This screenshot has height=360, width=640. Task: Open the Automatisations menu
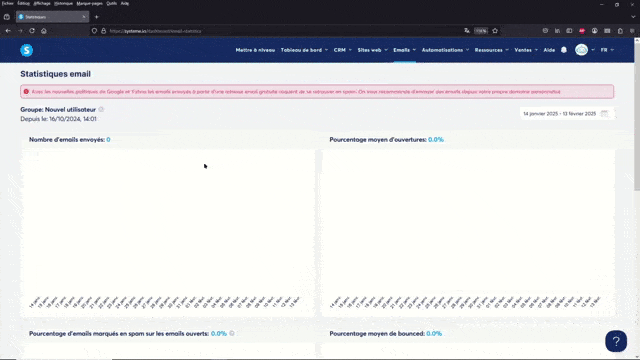[x=445, y=50]
